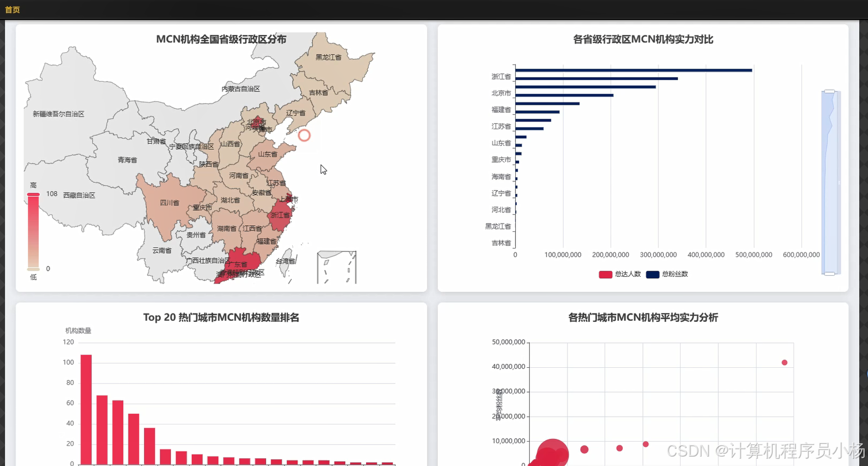Select 山东省 on the map
The width and height of the screenshot is (868, 466).
pos(267,154)
